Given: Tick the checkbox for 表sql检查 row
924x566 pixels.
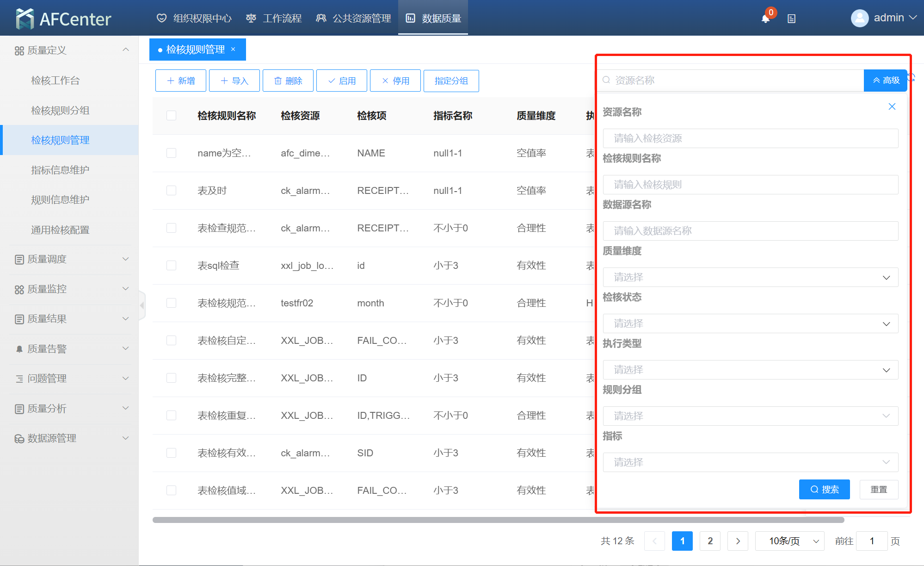Looking at the screenshot, I should (171, 265).
